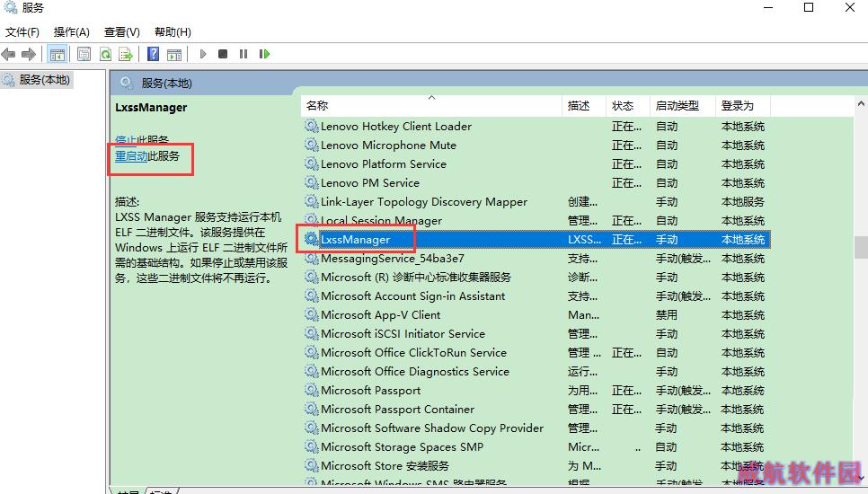The width and height of the screenshot is (868, 494).
Task: Click the 停止 link above 重启动此服务
Action: 126,139
